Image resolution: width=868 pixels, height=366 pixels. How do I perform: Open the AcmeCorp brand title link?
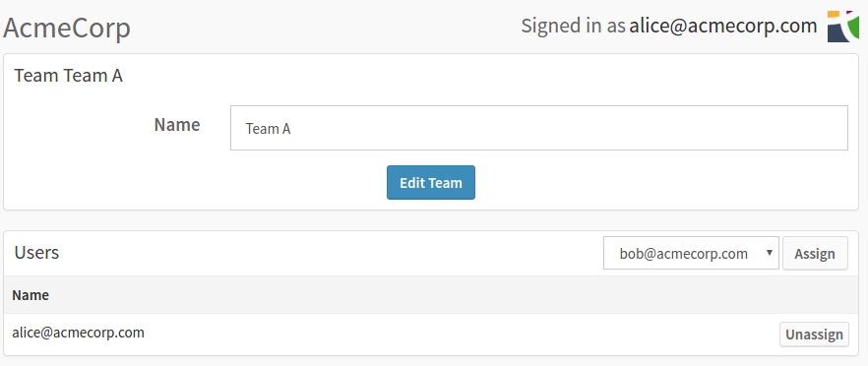click(67, 29)
